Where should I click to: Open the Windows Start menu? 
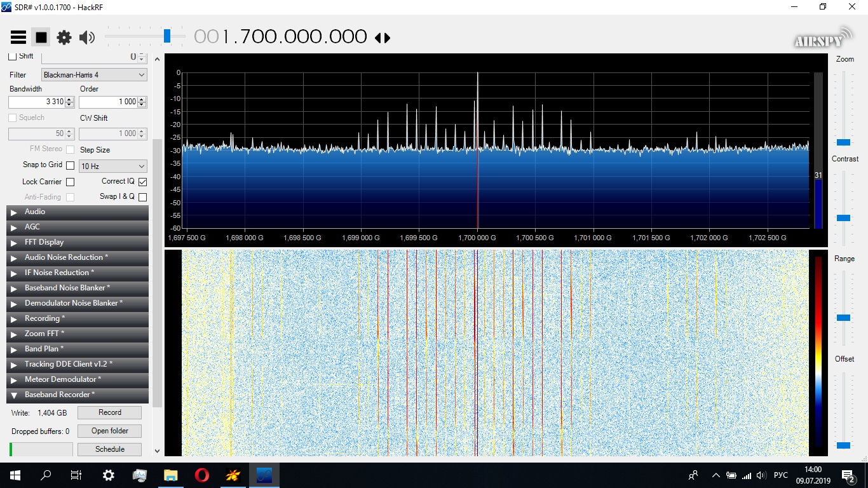[x=15, y=475]
